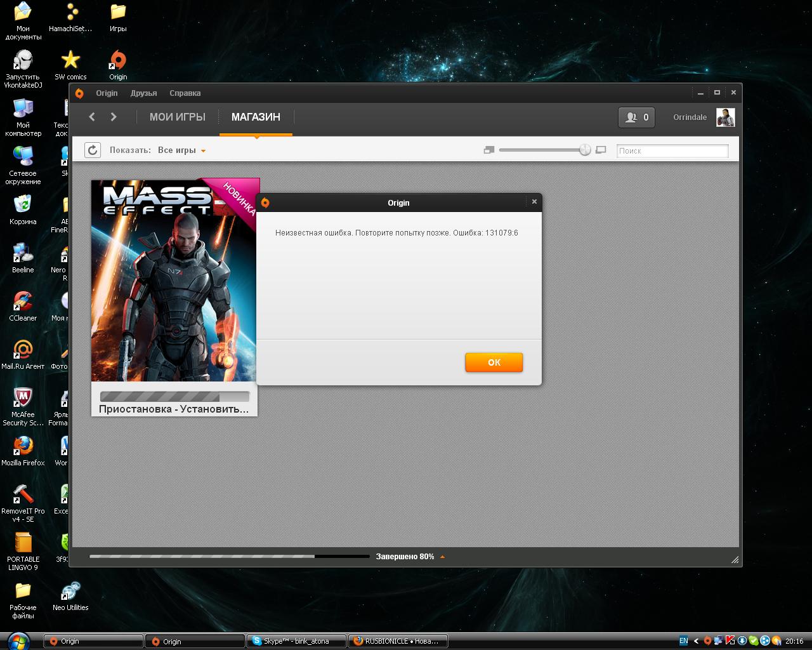Click the error message Ошибка: 131079:6
Image resolution: width=812 pixels, height=650 pixels.
[396, 233]
